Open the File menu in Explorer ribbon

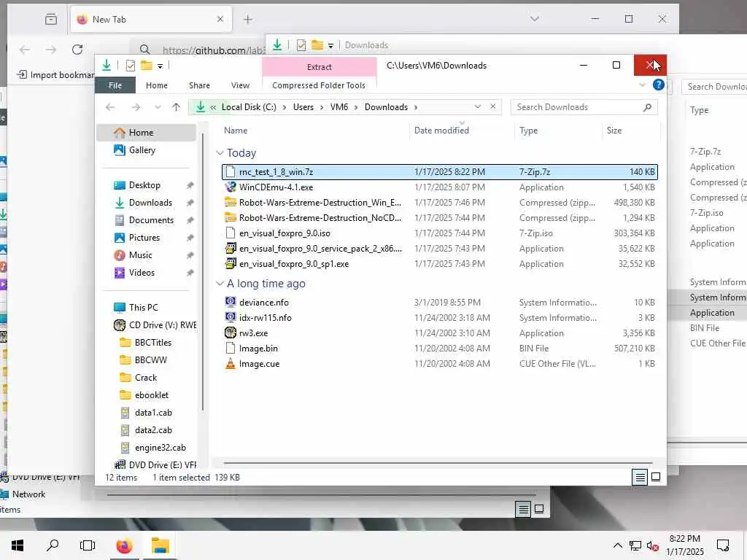coord(115,85)
